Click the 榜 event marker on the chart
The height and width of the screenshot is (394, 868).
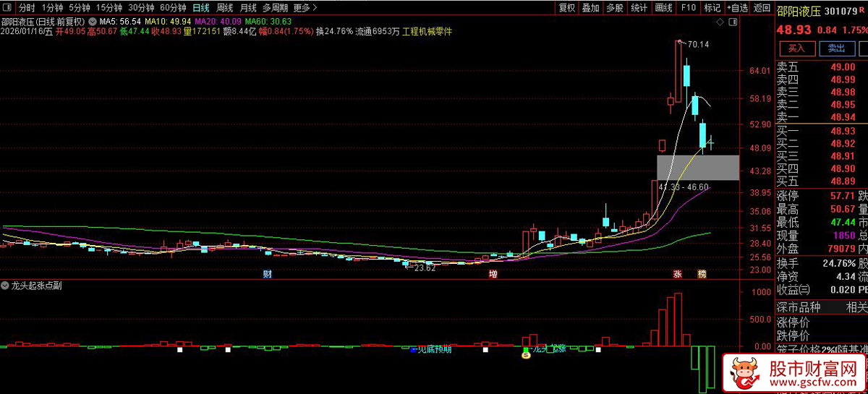pyautogui.click(x=701, y=274)
